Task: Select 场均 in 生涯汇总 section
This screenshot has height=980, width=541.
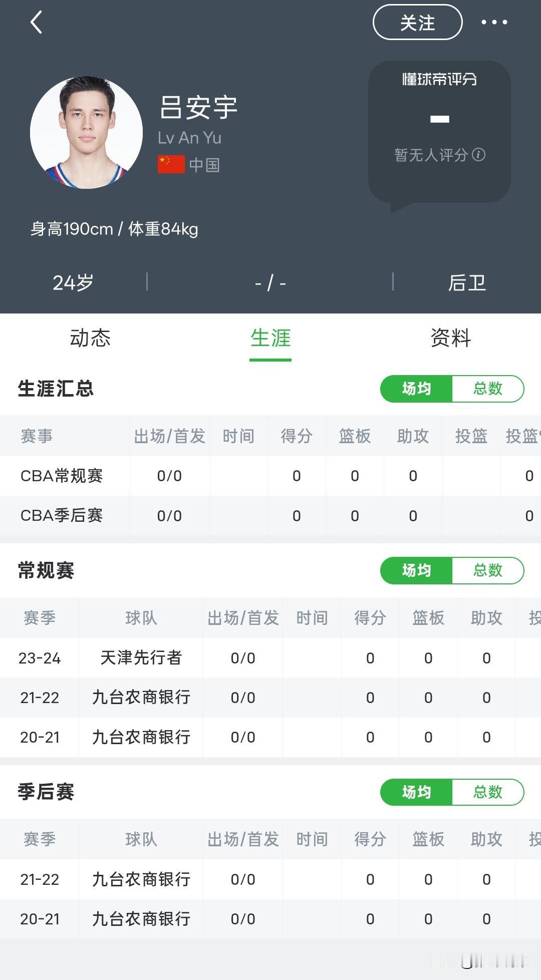Action: point(416,389)
